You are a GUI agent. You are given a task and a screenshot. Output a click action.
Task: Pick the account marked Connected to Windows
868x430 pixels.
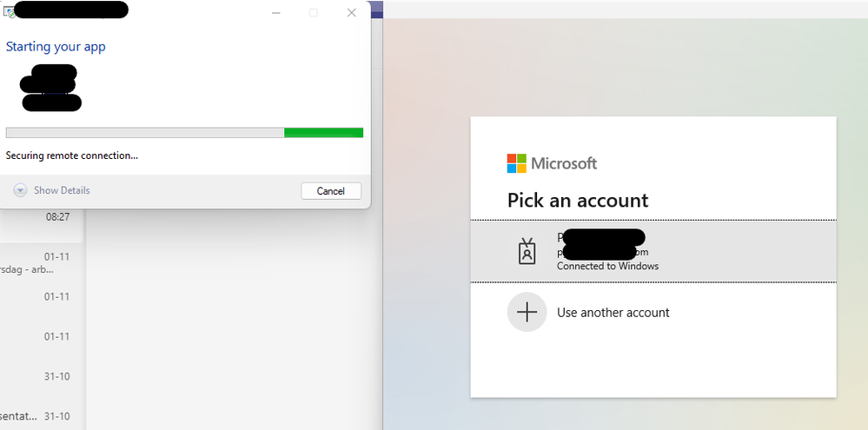(653, 251)
